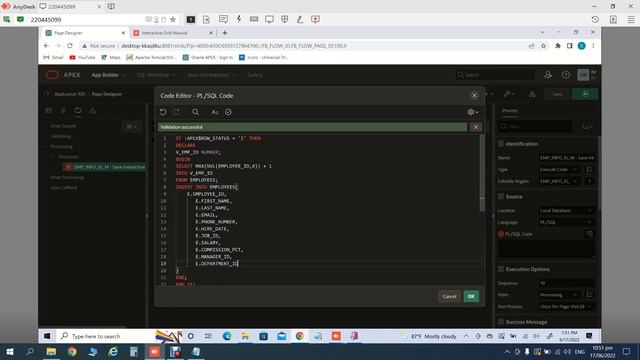Open the user account menu in APEX header
The width and height of the screenshot is (640, 360).
click(587, 75)
